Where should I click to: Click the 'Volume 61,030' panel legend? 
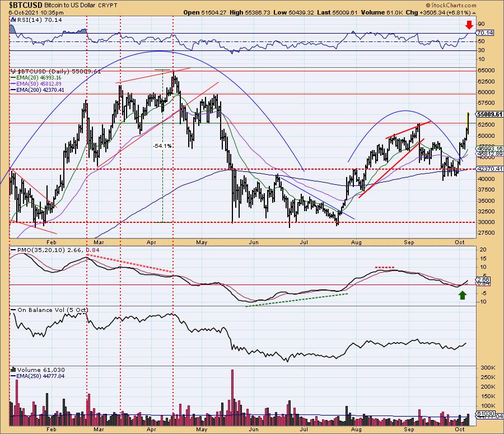[41, 370]
